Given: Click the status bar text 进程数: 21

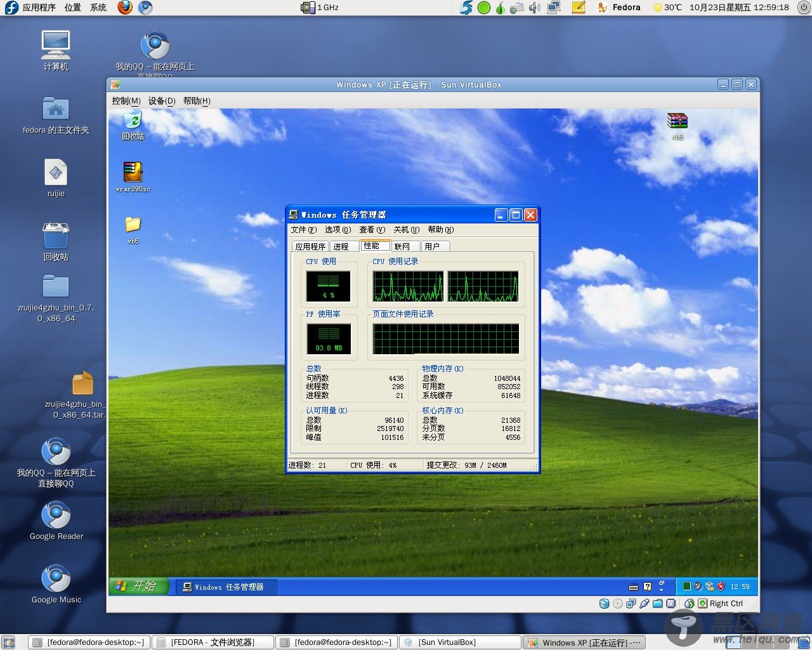Looking at the screenshot, I should (x=308, y=465).
